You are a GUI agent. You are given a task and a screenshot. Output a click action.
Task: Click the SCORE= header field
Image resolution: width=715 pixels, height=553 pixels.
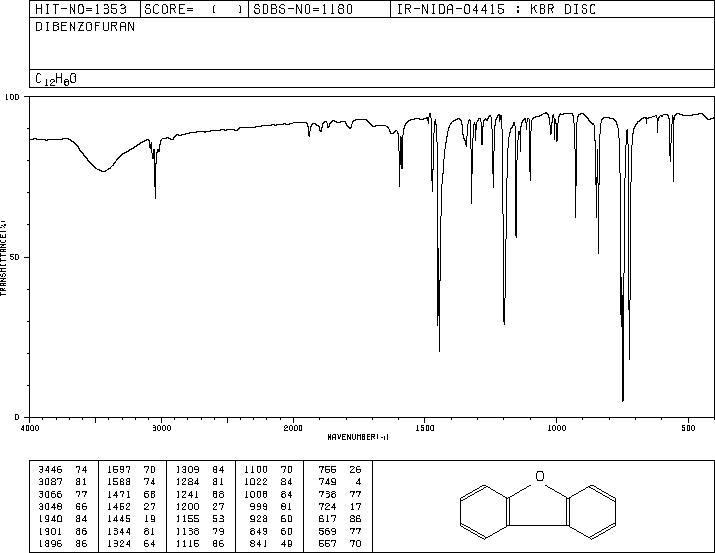click(x=193, y=9)
